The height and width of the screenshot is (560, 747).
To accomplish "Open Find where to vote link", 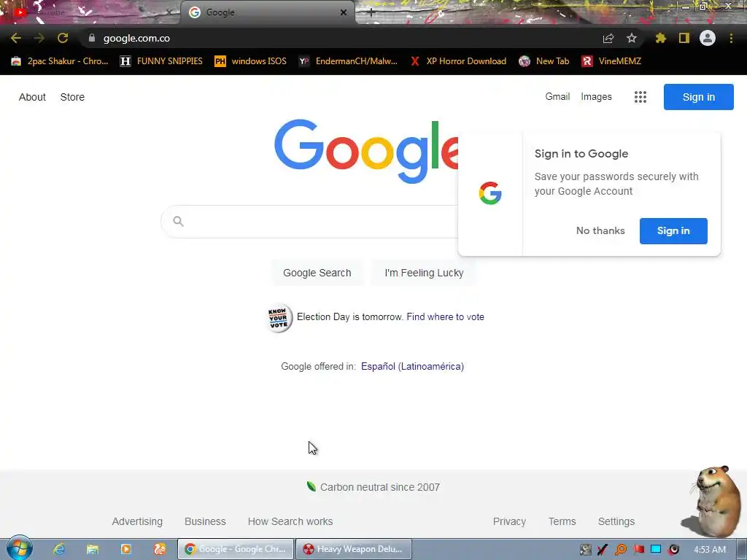I will 446,317.
